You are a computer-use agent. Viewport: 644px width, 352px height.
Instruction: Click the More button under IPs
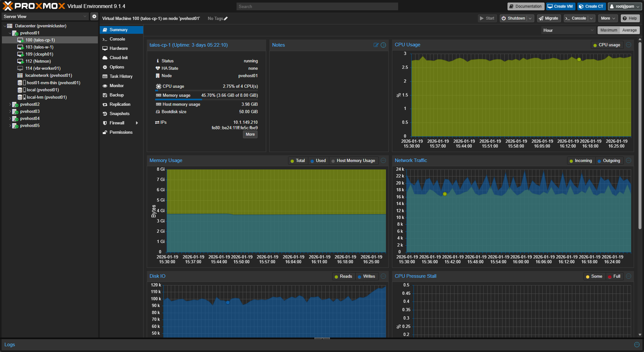coord(250,134)
